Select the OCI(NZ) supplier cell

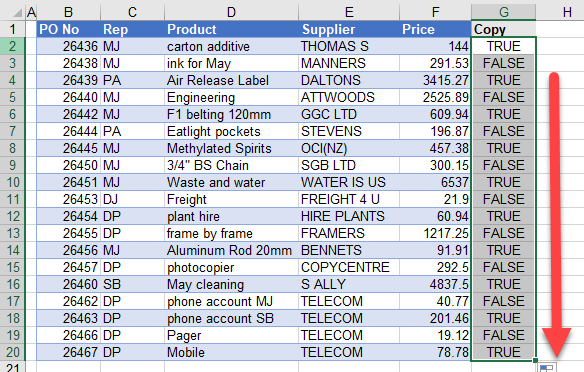coord(349,148)
